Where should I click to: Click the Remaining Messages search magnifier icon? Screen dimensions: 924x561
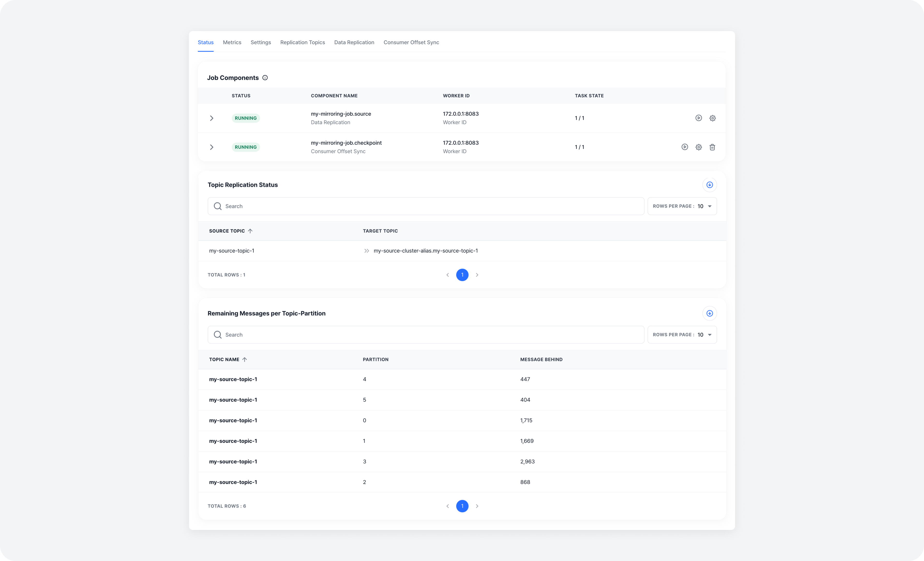point(217,335)
